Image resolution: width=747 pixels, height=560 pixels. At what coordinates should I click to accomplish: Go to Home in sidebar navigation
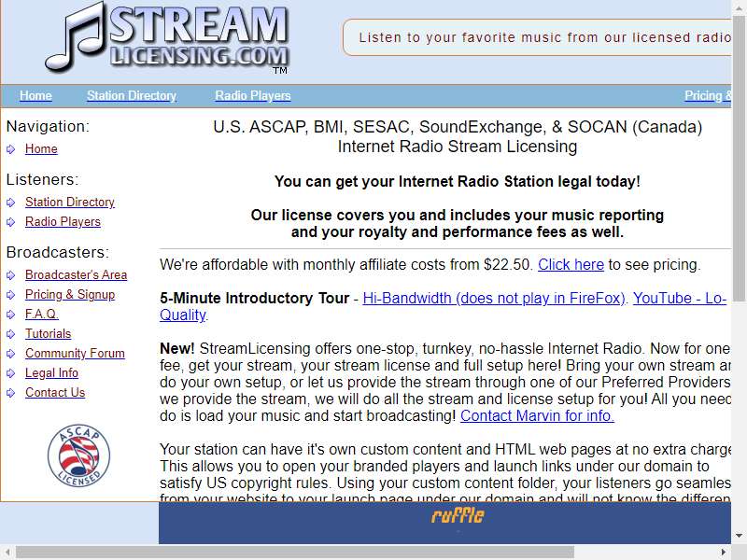click(41, 149)
